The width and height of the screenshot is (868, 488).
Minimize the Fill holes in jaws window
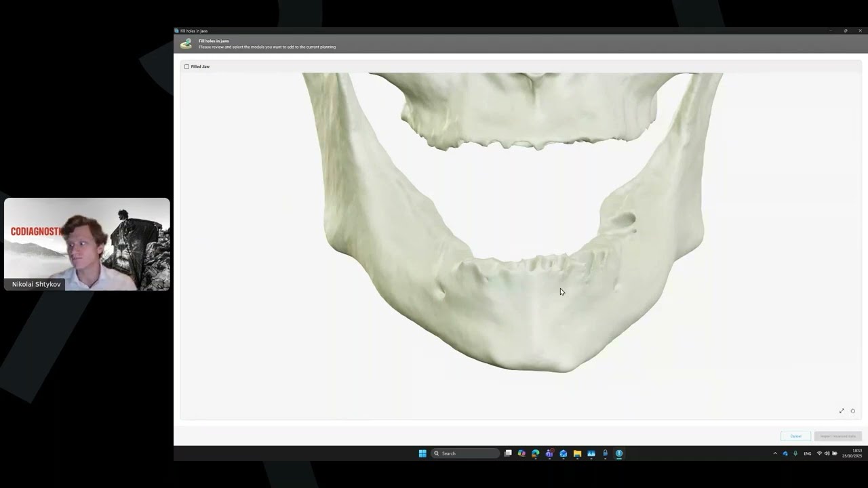pos(831,30)
